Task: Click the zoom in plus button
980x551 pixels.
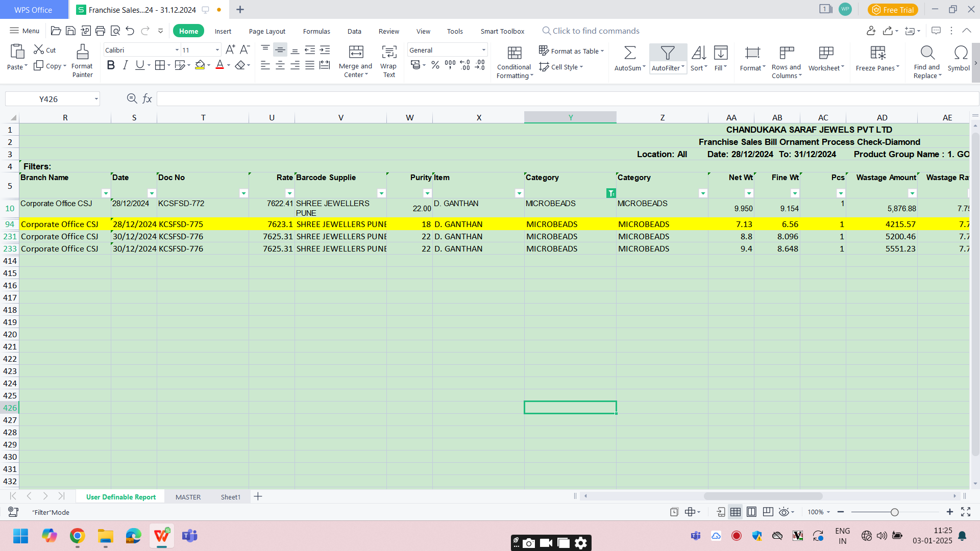Action: pyautogui.click(x=950, y=512)
